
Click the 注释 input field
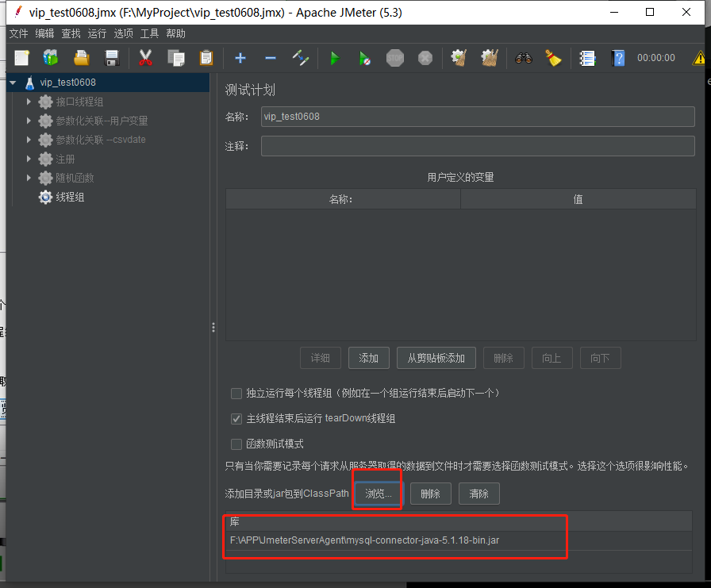(x=478, y=146)
